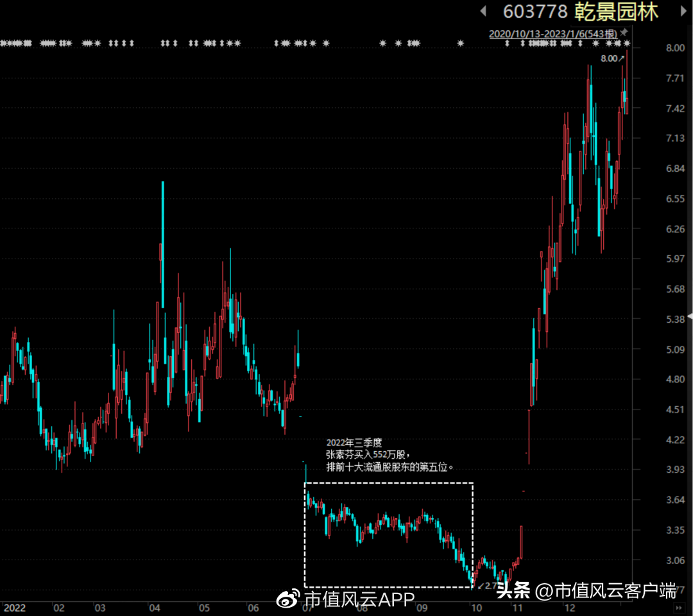Click the 5.09 price level on the axis

(x=675, y=350)
